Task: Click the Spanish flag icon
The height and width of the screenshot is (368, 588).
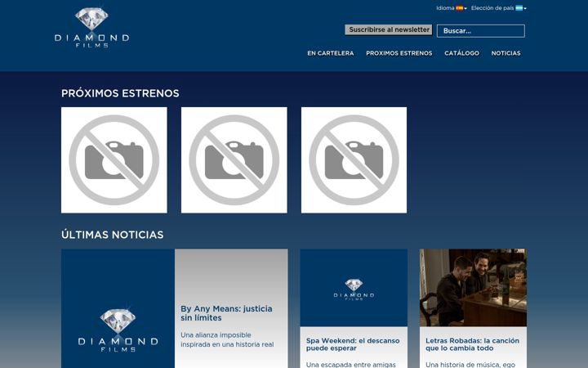Action: [459, 8]
